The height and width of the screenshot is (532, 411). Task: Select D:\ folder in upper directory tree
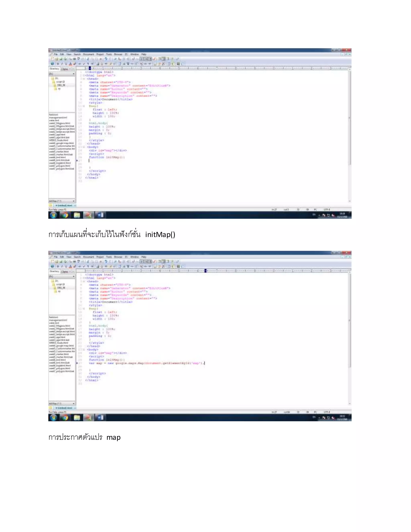click(x=55, y=78)
